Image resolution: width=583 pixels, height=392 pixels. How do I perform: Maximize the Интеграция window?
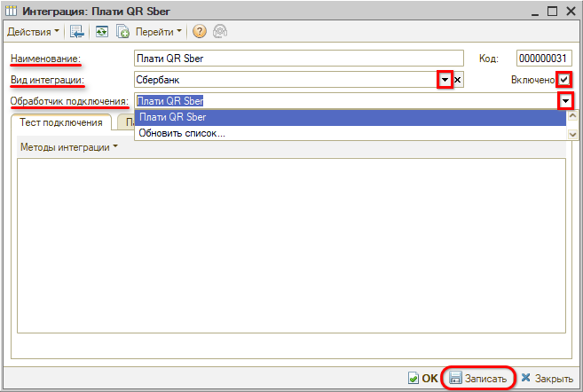pyautogui.click(x=553, y=12)
